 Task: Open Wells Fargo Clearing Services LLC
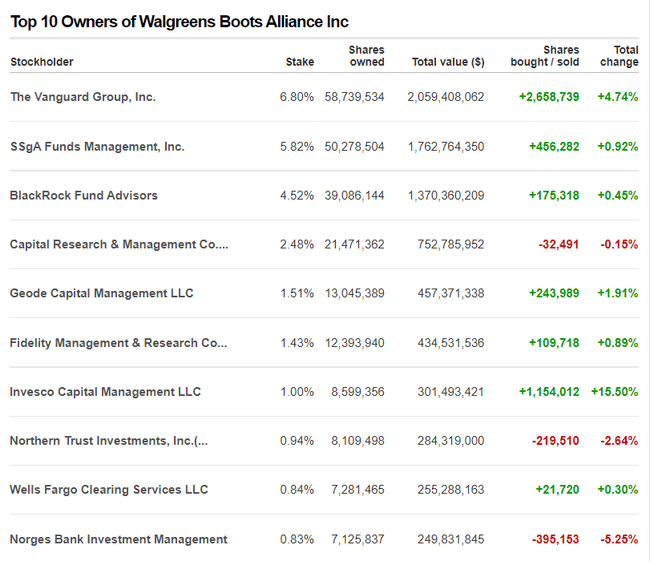point(109,489)
